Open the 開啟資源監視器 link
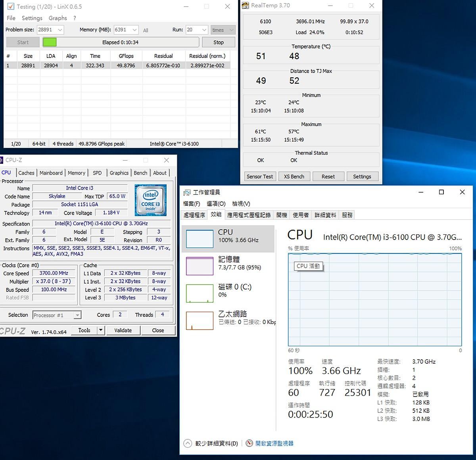 (274, 443)
